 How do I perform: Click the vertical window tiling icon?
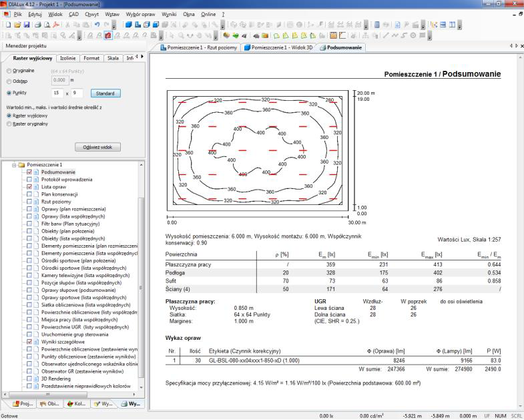click(452, 25)
